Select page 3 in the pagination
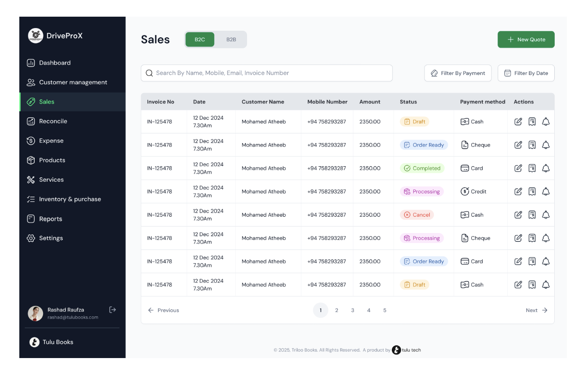This screenshot has height=380, width=588. click(352, 310)
